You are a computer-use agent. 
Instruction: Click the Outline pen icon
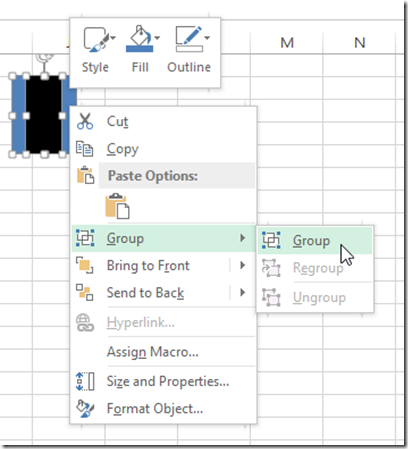189,39
